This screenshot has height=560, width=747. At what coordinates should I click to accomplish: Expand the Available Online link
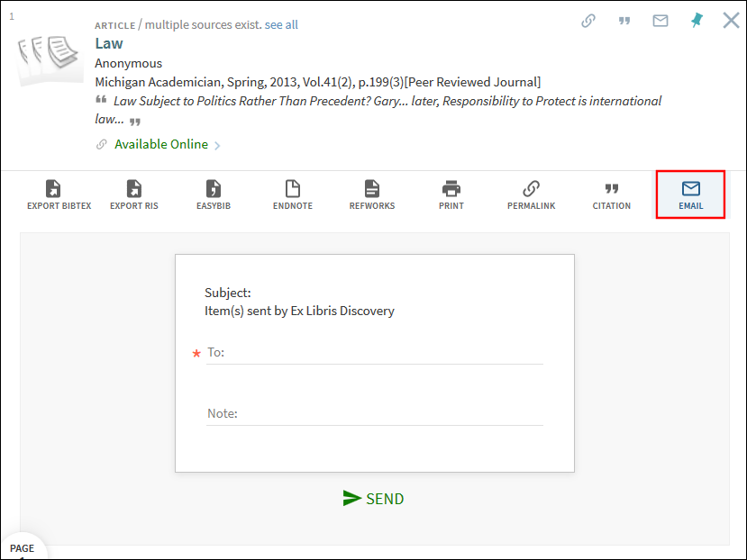point(161,144)
